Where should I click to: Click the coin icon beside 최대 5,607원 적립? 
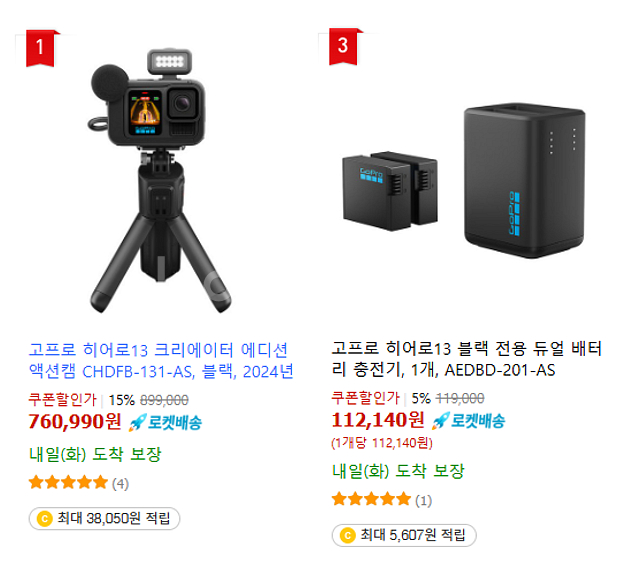coord(347,535)
